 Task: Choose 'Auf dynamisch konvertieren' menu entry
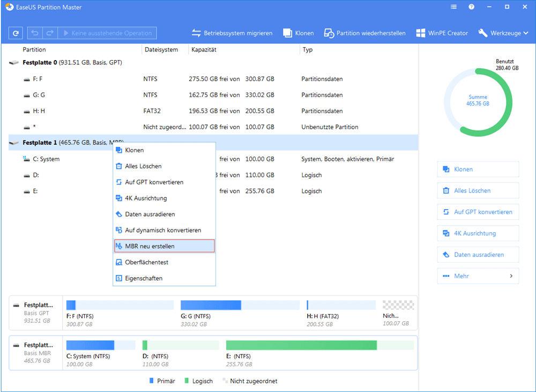coord(164,230)
